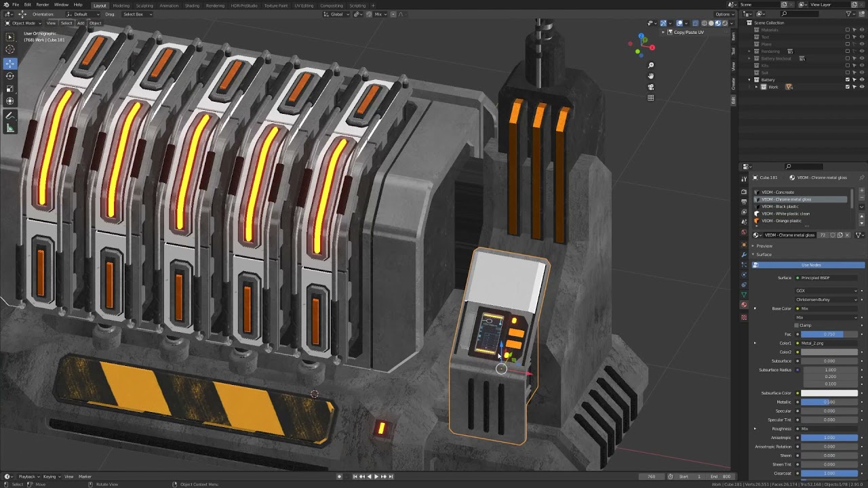This screenshot has height=488, width=868.
Task: Remove material slot with minus button
Action: tap(862, 199)
